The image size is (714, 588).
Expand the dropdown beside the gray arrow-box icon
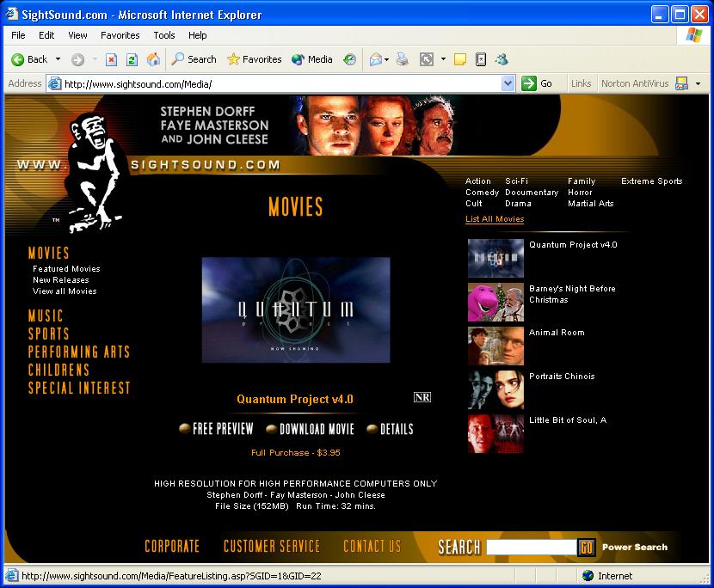click(x=443, y=59)
